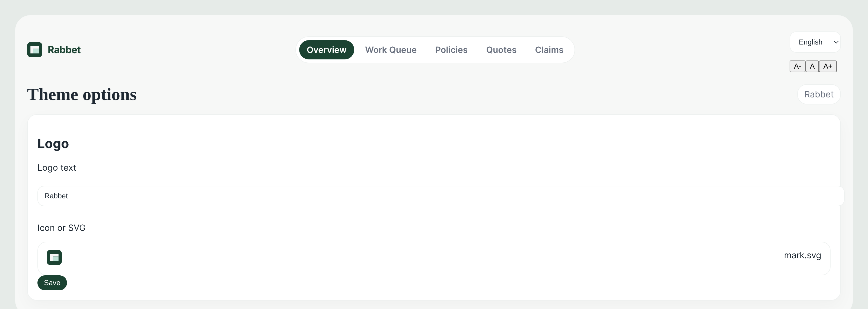Focus the Logo text input field
This screenshot has height=309, width=868.
coord(441,196)
